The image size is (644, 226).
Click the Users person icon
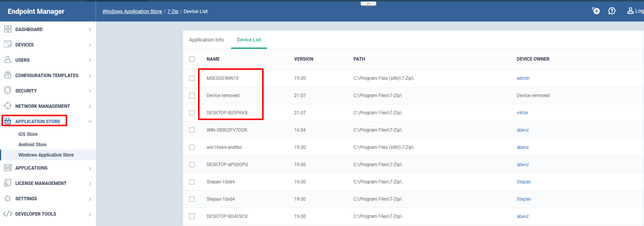coord(8,60)
